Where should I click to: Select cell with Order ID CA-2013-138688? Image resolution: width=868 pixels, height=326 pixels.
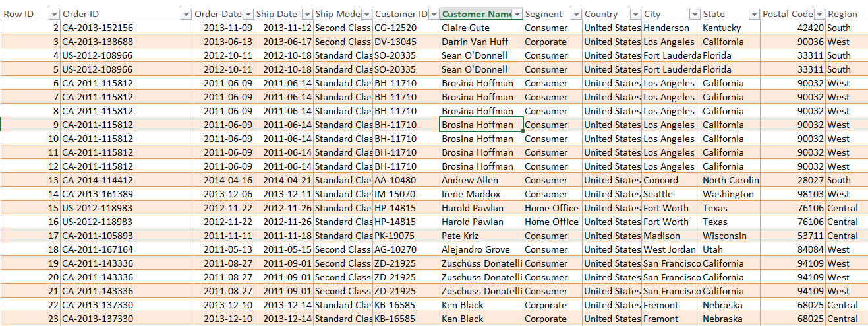tap(127, 42)
